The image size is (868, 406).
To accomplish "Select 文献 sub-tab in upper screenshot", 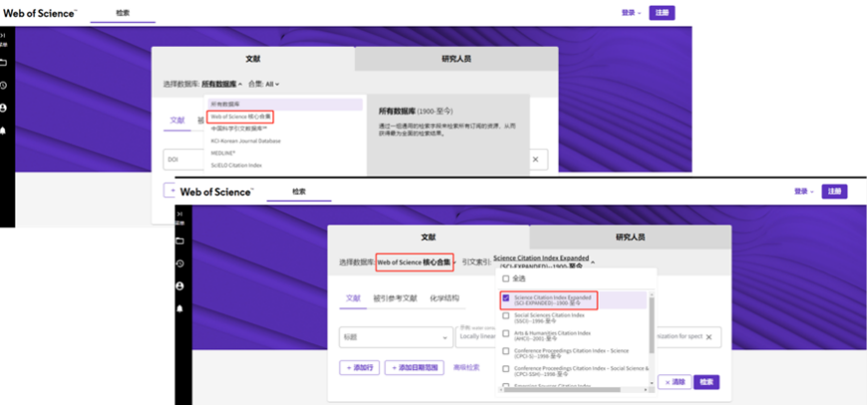I will [178, 121].
